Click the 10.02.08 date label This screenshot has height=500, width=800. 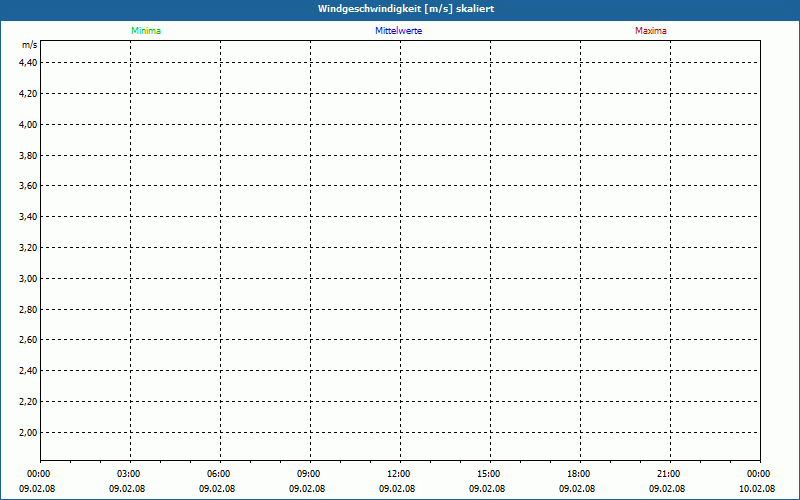[x=757, y=489]
